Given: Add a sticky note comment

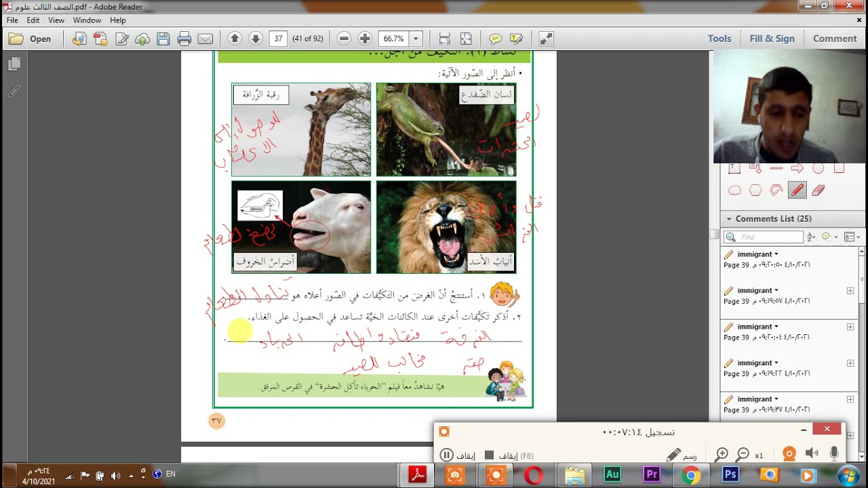Looking at the screenshot, I should click(495, 39).
